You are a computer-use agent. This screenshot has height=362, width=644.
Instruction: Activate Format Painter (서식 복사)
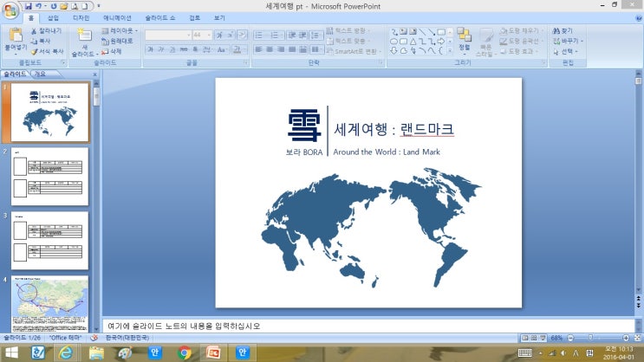click(47, 51)
